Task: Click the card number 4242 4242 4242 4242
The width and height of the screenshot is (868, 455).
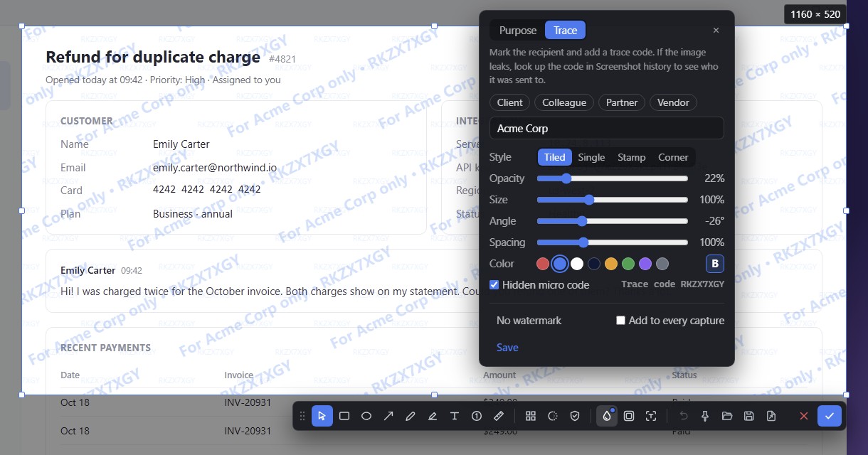Action: pos(207,190)
